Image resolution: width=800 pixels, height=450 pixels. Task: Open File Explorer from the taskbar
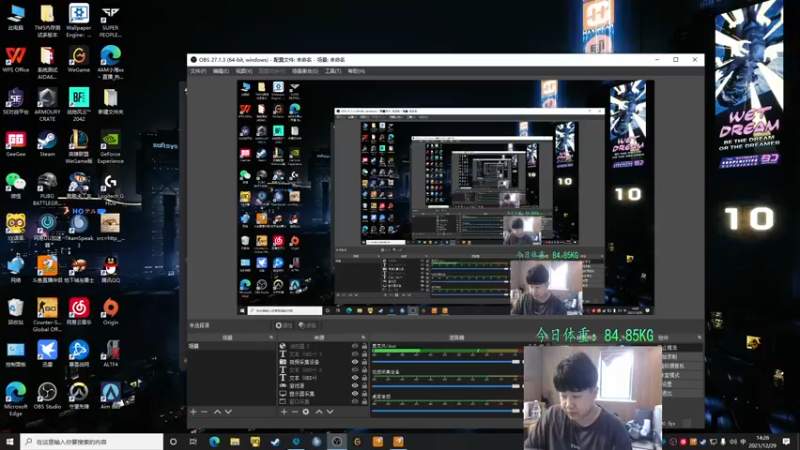pos(235,441)
